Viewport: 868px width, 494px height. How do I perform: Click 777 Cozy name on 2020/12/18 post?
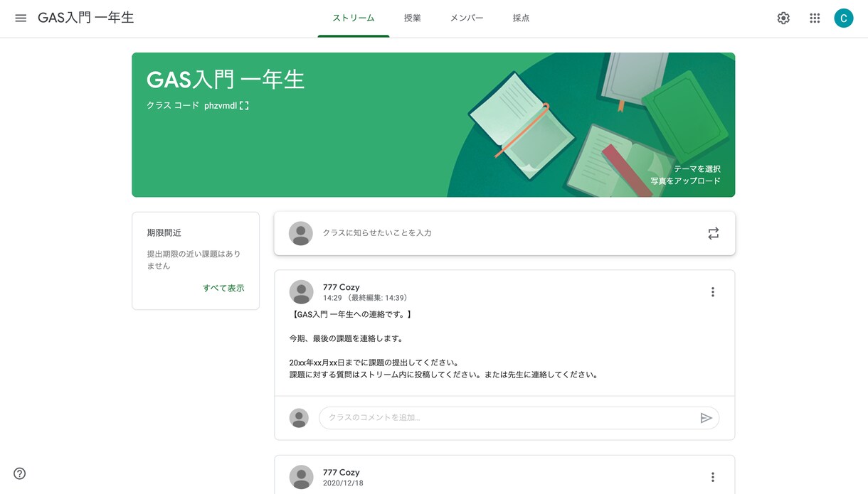342,472
